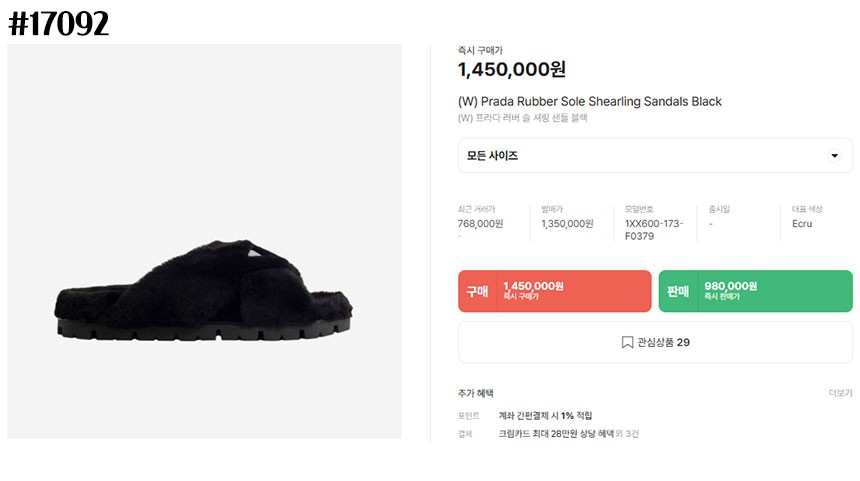Screen dimensions: 860x481
Task: Click the 1,450,000원 instant buy price at top
Action: 512,69
